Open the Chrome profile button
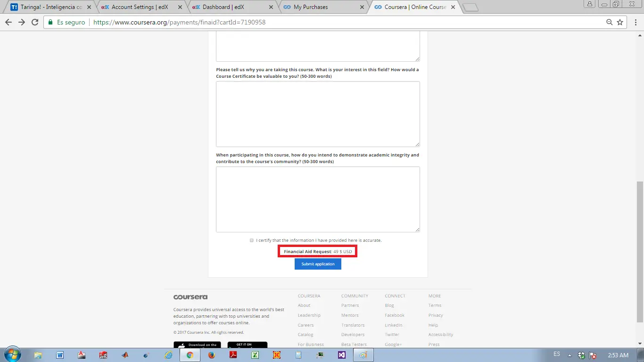644x362 pixels. click(590, 4)
